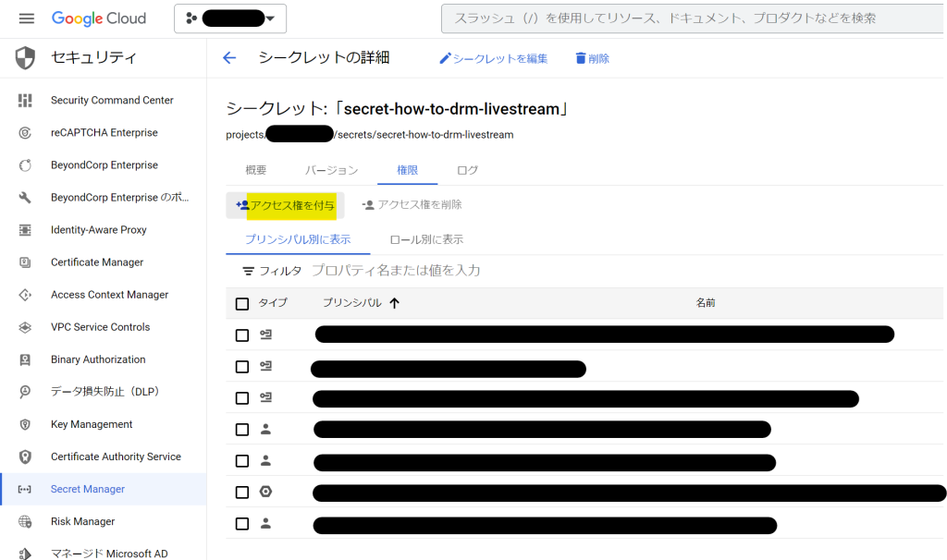Click the last row's user type icon
Viewport: 947px width, 560px height.
pyautogui.click(x=265, y=523)
